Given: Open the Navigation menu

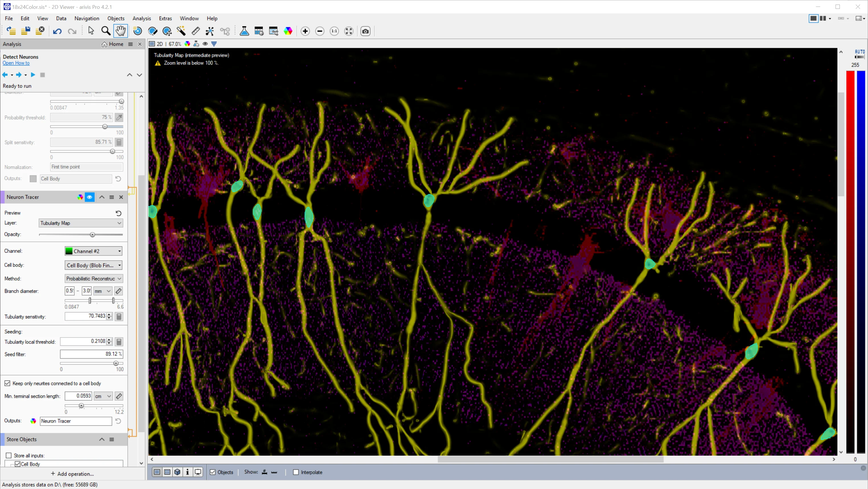Looking at the screenshot, I should click(x=87, y=18).
